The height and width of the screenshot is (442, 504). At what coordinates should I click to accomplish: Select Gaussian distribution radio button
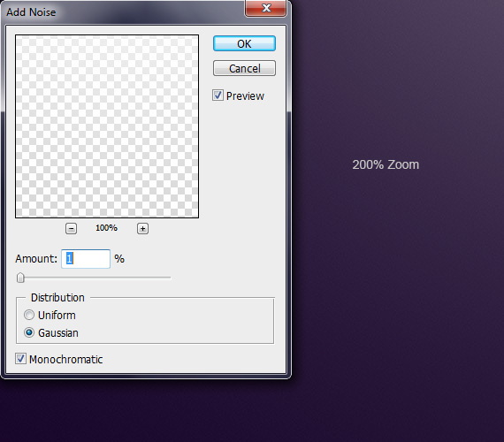(x=29, y=332)
